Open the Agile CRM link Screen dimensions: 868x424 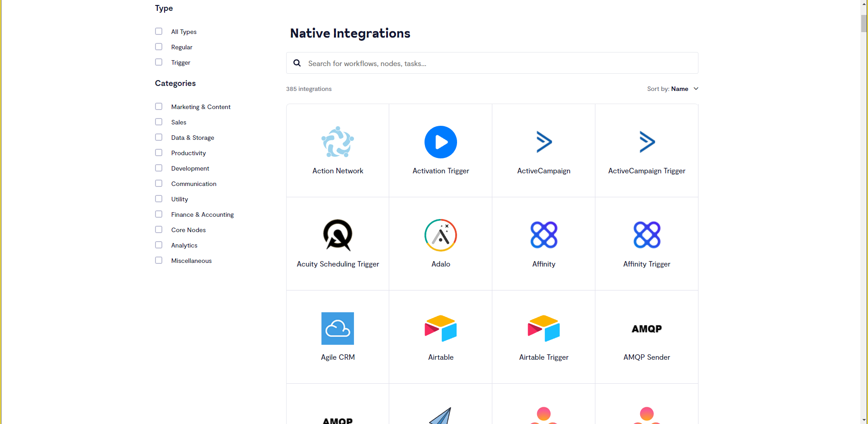tap(338, 357)
